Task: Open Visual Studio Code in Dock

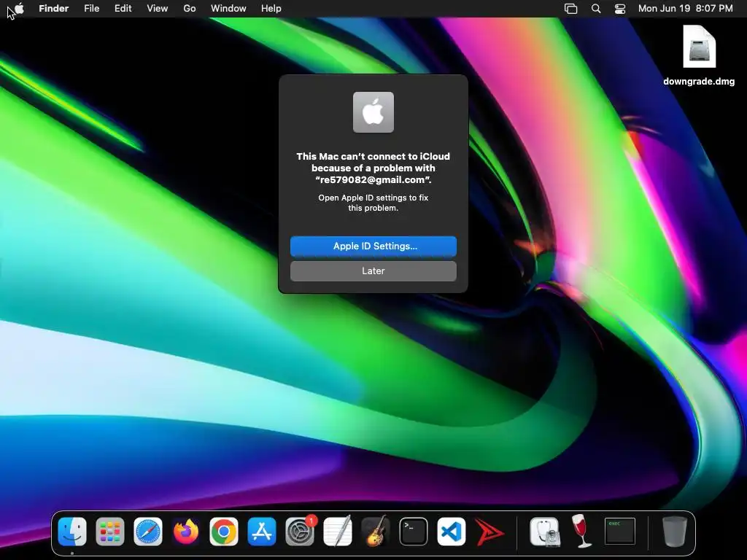Action: (451, 532)
